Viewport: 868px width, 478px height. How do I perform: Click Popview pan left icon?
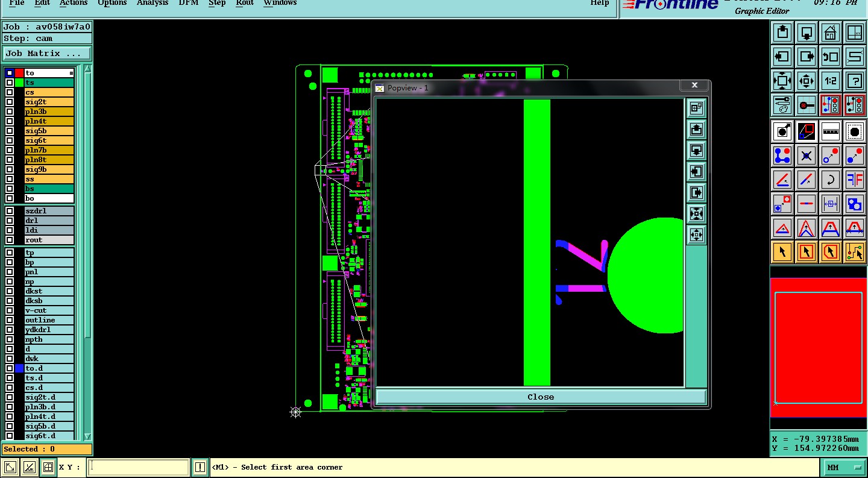pos(696,172)
